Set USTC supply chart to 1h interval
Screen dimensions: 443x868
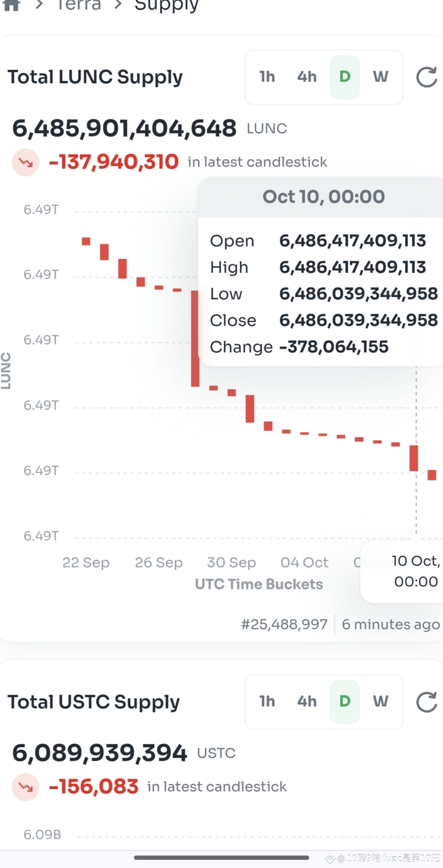coord(267,702)
